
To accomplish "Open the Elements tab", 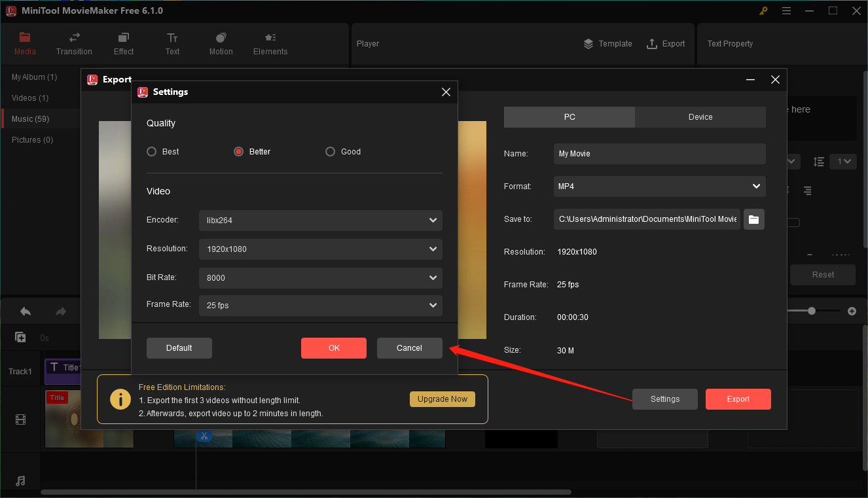I will (270, 44).
